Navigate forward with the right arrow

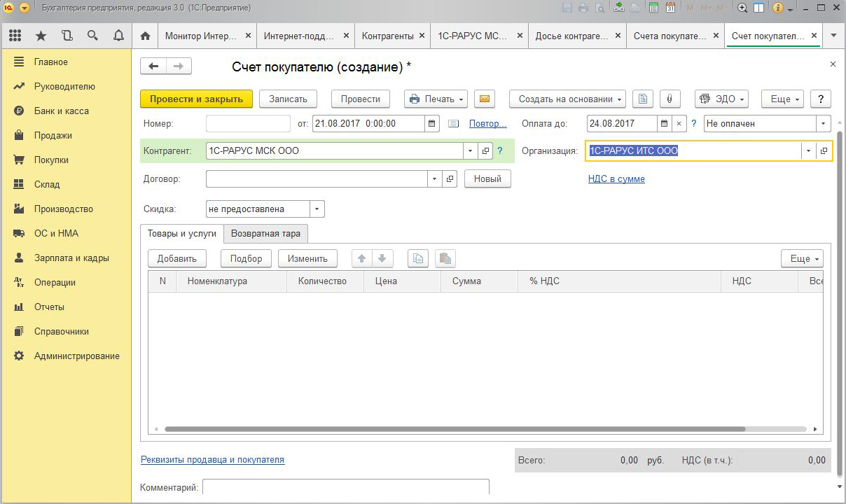pos(179,66)
